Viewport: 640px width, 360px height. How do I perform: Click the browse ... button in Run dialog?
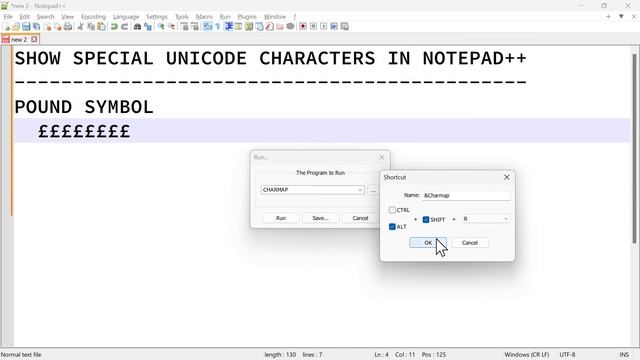(373, 190)
